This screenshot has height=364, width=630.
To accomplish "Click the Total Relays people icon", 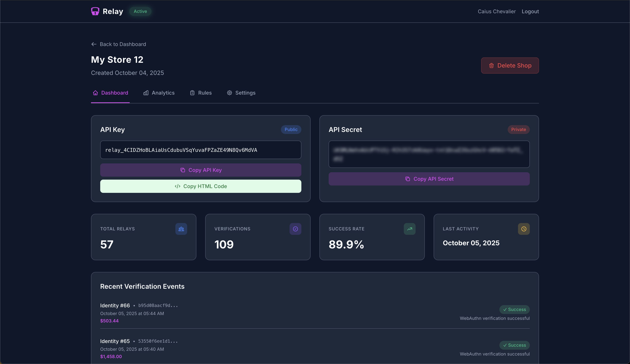I will click(181, 229).
